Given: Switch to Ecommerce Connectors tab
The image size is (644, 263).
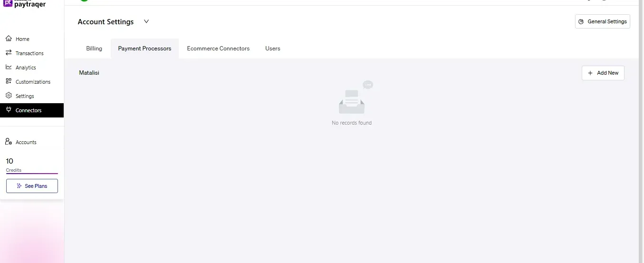Looking at the screenshot, I should click(x=218, y=49).
